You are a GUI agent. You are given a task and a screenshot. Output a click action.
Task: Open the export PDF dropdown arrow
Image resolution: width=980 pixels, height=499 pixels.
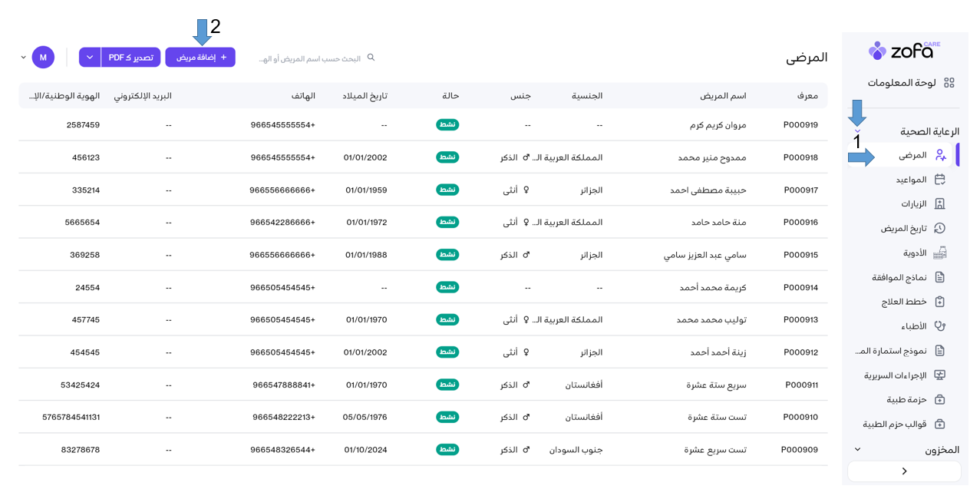(90, 58)
